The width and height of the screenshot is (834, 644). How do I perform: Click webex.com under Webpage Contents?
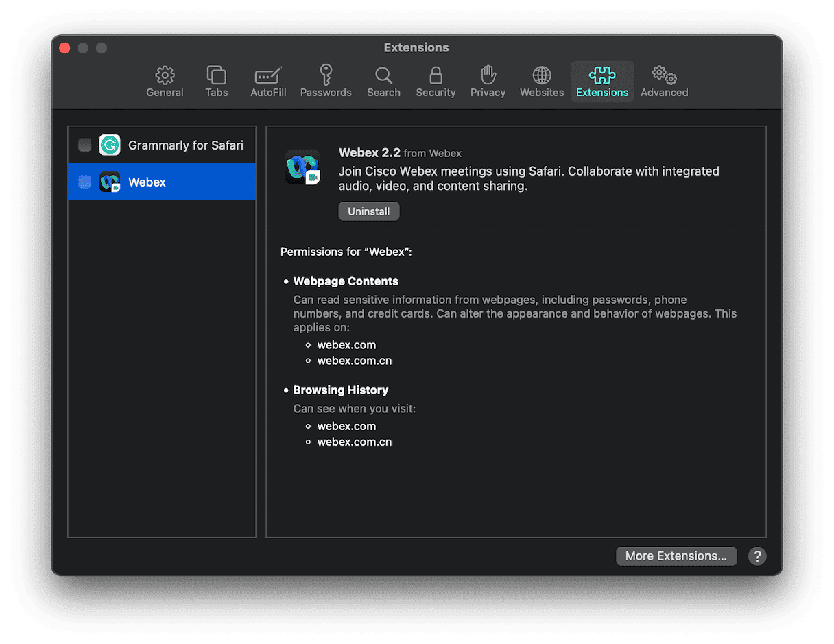click(346, 345)
